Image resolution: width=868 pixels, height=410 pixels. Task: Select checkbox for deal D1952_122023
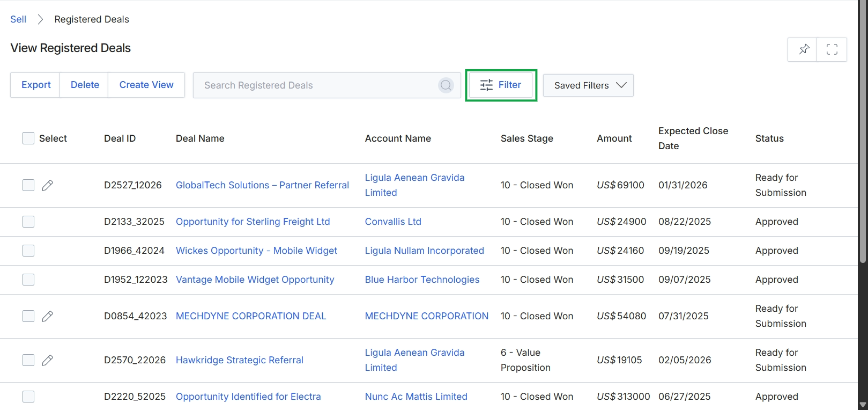pyautogui.click(x=28, y=280)
